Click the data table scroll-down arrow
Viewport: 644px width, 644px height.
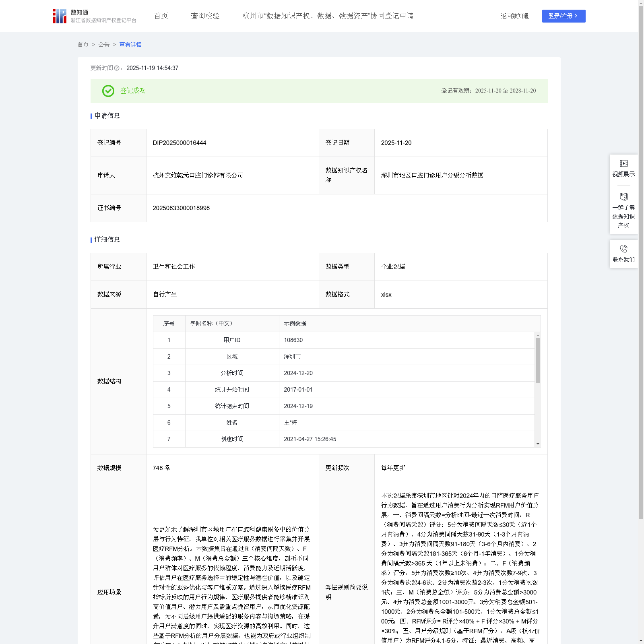[x=538, y=444]
